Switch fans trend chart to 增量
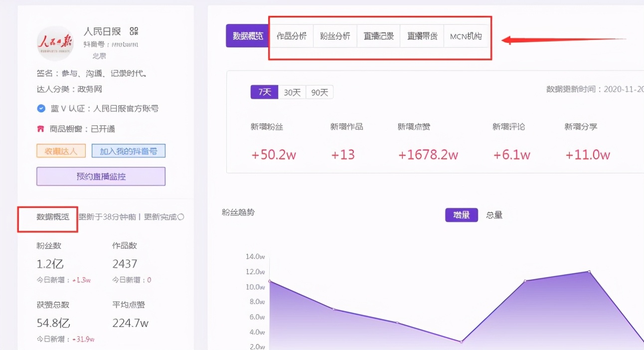This screenshot has width=644, height=350. click(462, 215)
